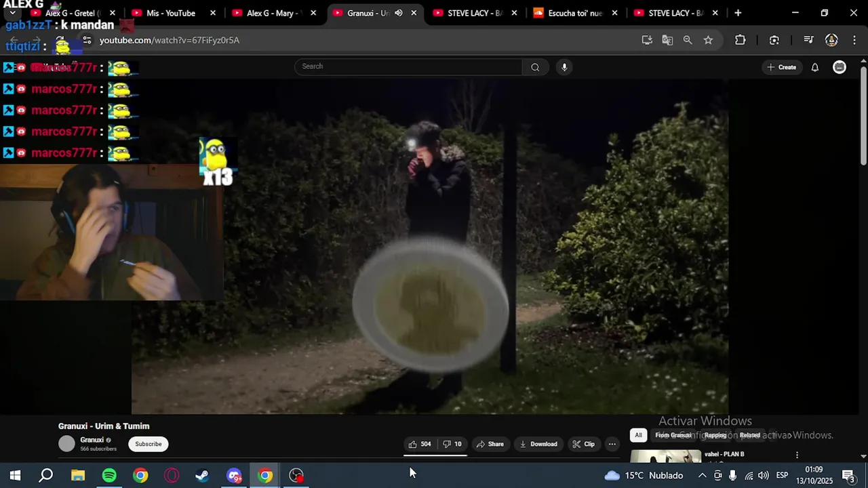
Task: Download the video
Action: click(x=538, y=444)
